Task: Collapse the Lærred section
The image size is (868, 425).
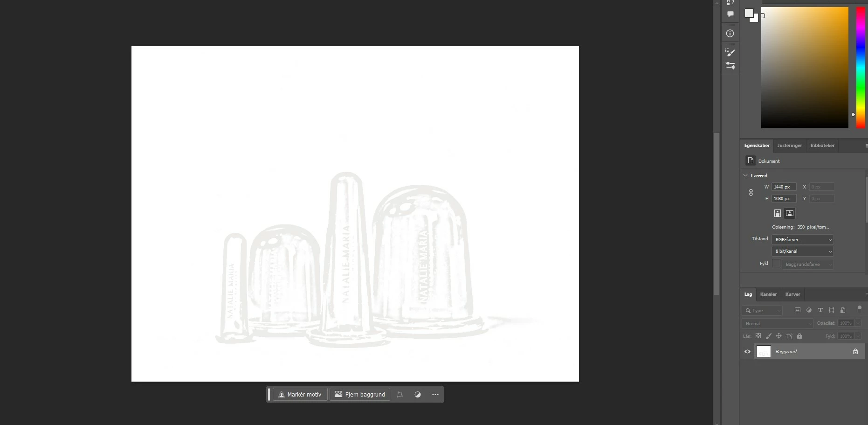Action: point(745,175)
